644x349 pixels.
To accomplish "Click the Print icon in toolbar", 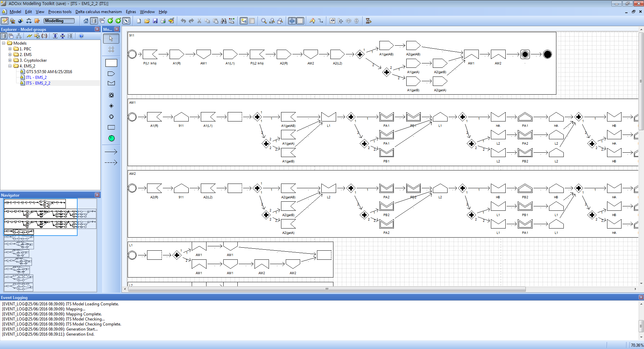I will pos(163,21).
